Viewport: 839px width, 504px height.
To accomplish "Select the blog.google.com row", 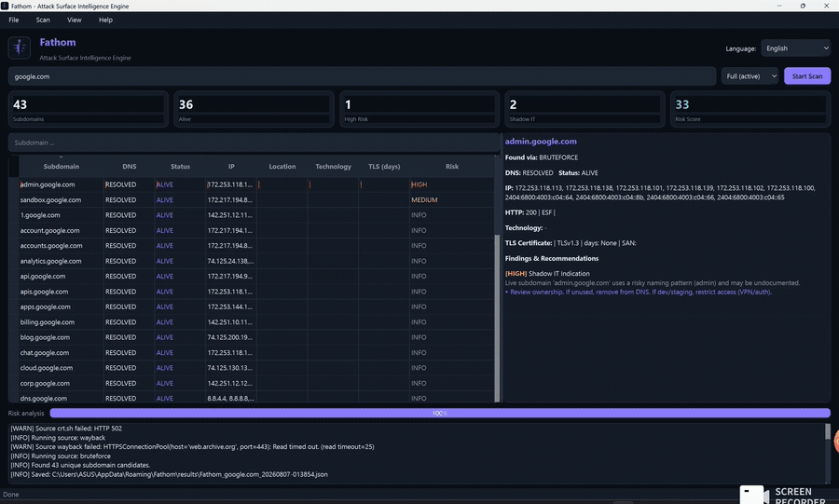I will click(256, 337).
